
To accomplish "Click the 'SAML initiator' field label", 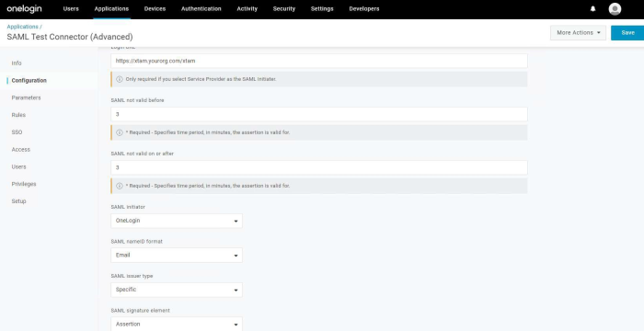I will tap(128, 207).
